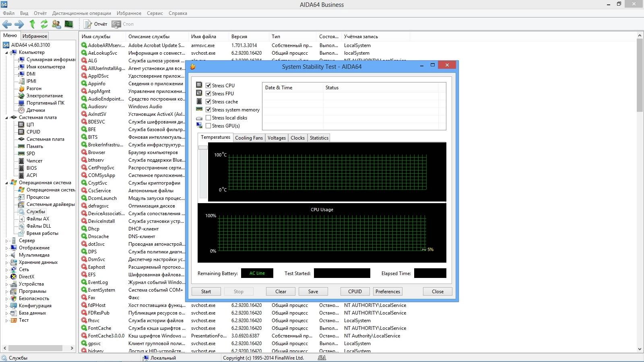
Task: Enable Stress local disks checkbox
Action: click(x=208, y=117)
